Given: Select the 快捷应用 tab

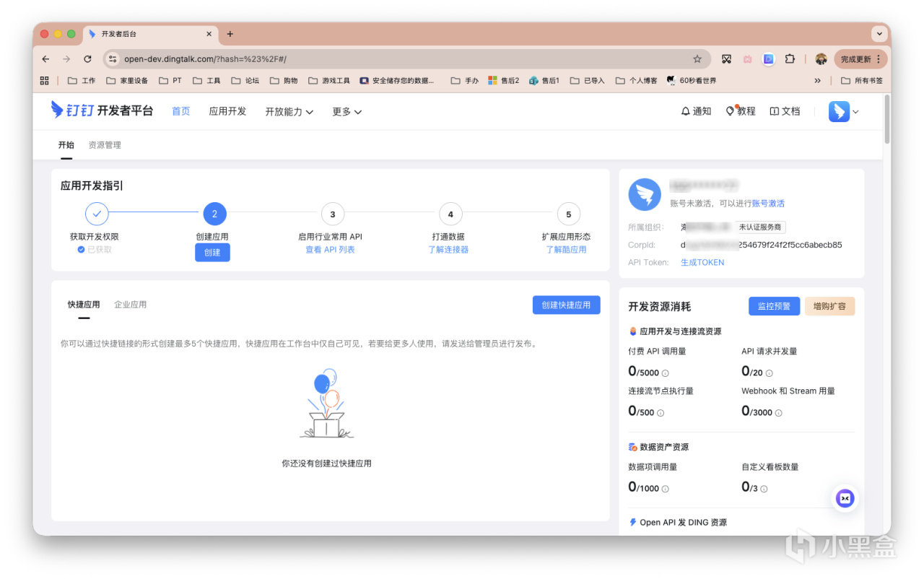Looking at the screenshot, I should tap(84, 305).
